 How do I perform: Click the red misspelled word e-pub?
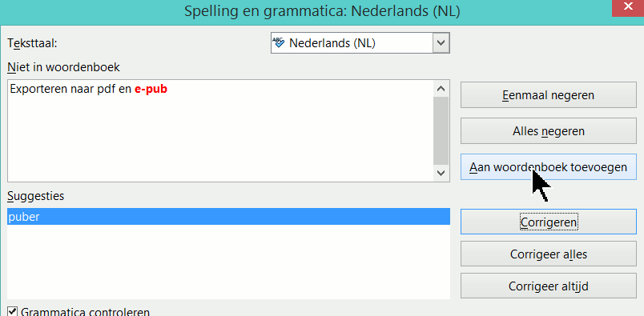click(x=151, y=89)
